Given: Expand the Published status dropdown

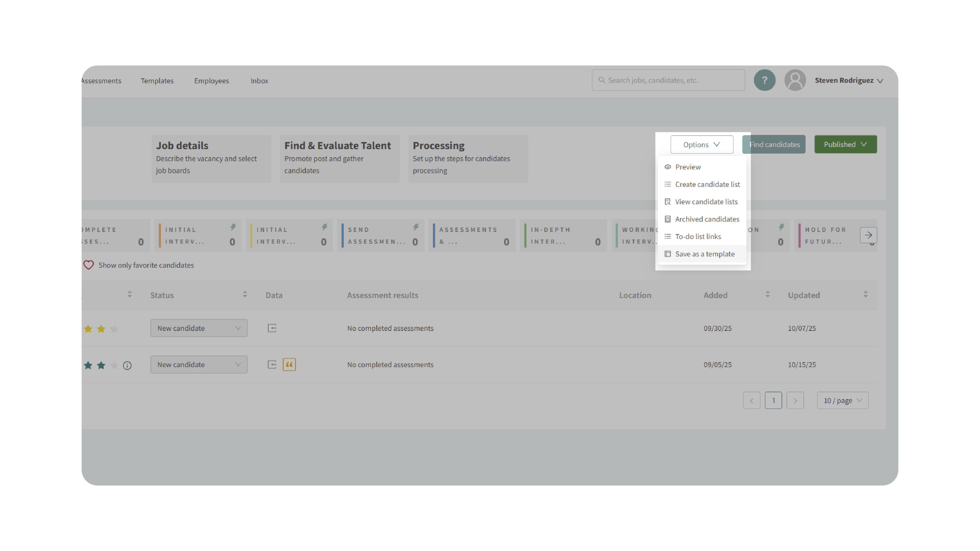Looking at the screenshot, I should (845, 144).
